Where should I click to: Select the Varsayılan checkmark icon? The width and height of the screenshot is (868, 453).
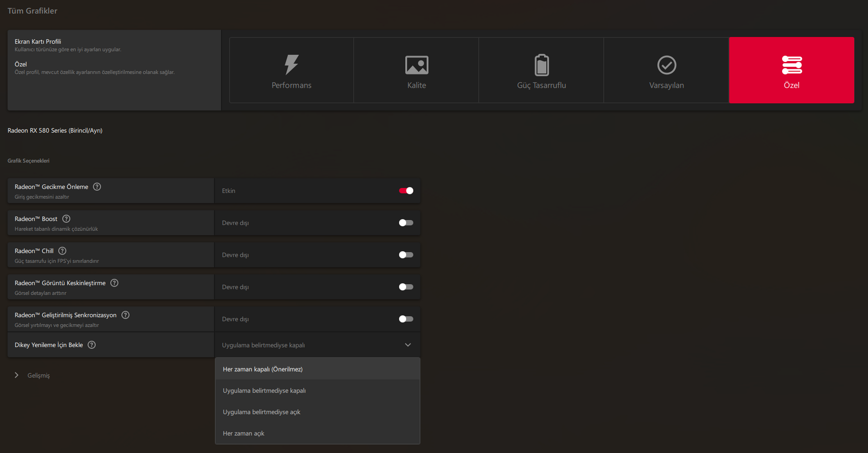point(667,65)
